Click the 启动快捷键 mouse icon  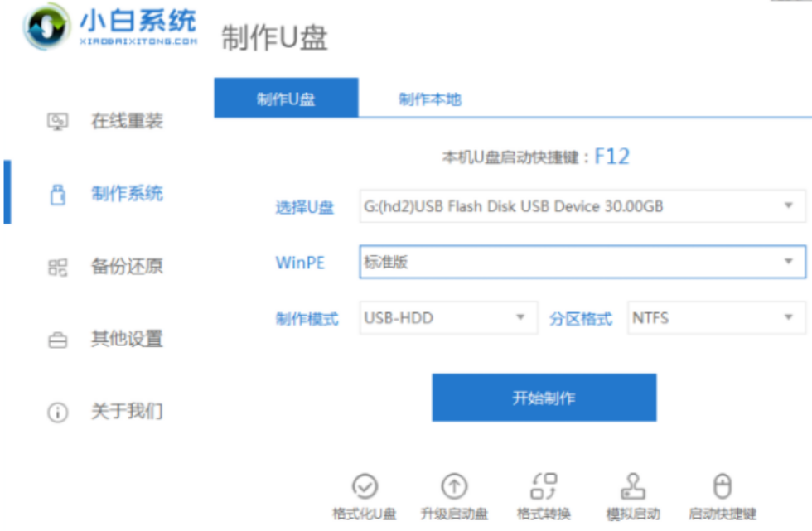pyautogui.click(x=723, y=486)
